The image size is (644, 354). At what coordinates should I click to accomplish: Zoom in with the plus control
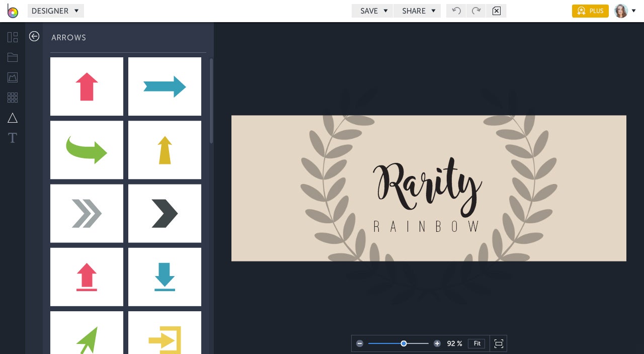(x=437, y=343)
